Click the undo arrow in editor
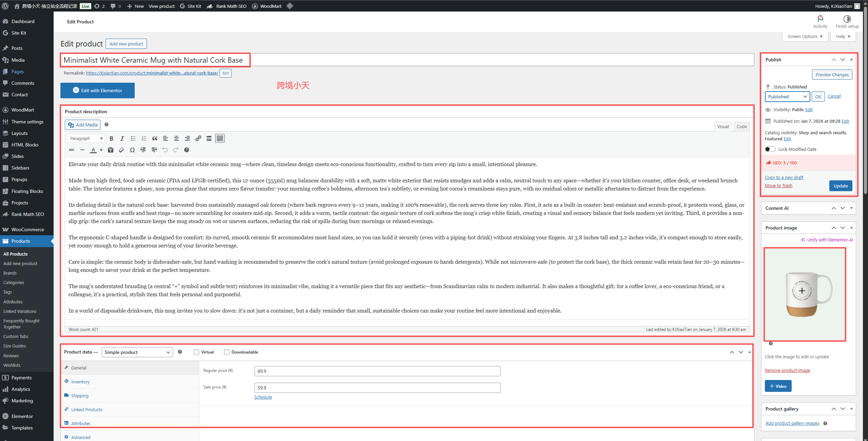Image resolution: width=868 pixels, height=441 pixels. (x=165, y=150)
